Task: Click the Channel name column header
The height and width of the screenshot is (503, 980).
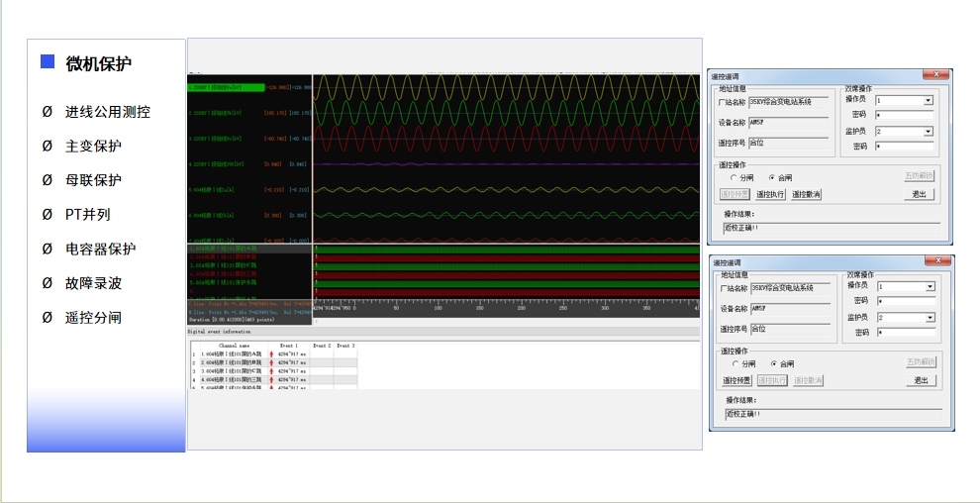Action: point(235,346)
